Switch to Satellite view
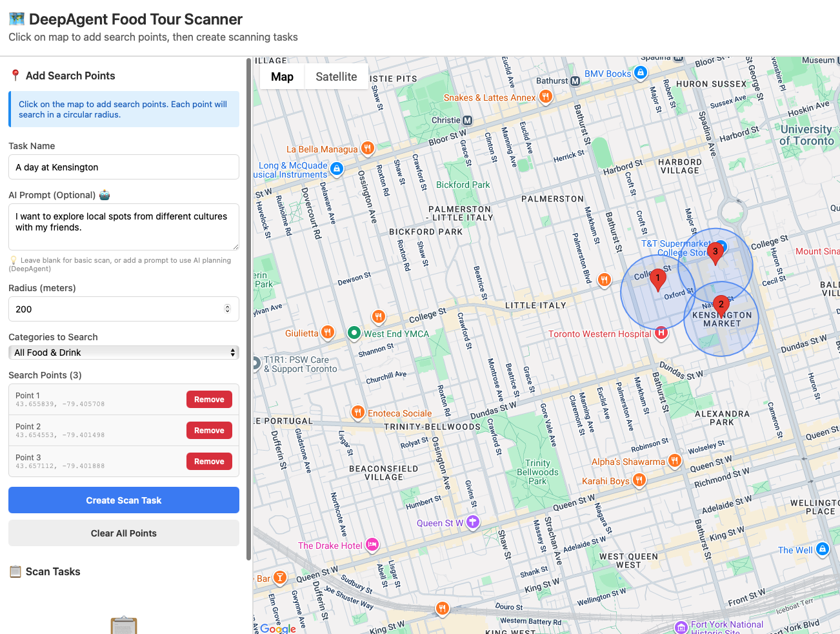The image size is (840, 634). click(x=336, y=77)
